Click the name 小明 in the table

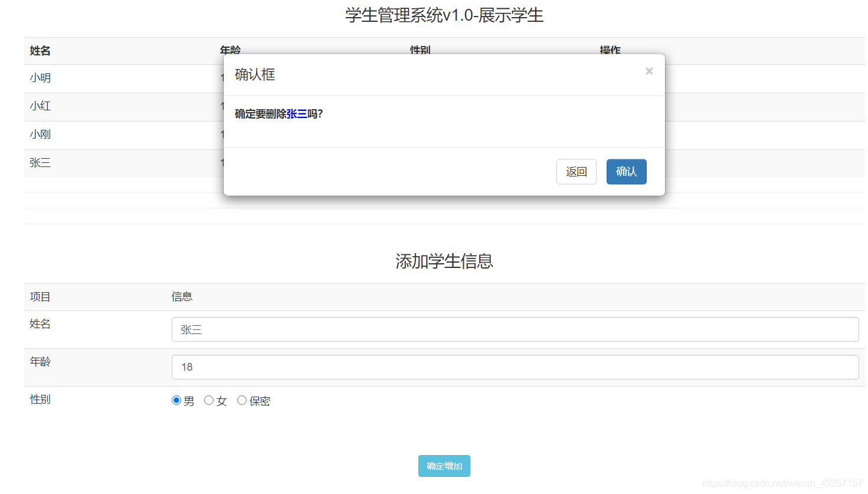click(x=40, y=78)
